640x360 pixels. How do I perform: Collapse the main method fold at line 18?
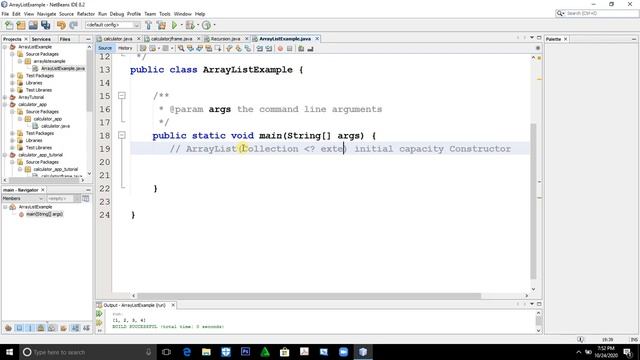tap(122, 135)
